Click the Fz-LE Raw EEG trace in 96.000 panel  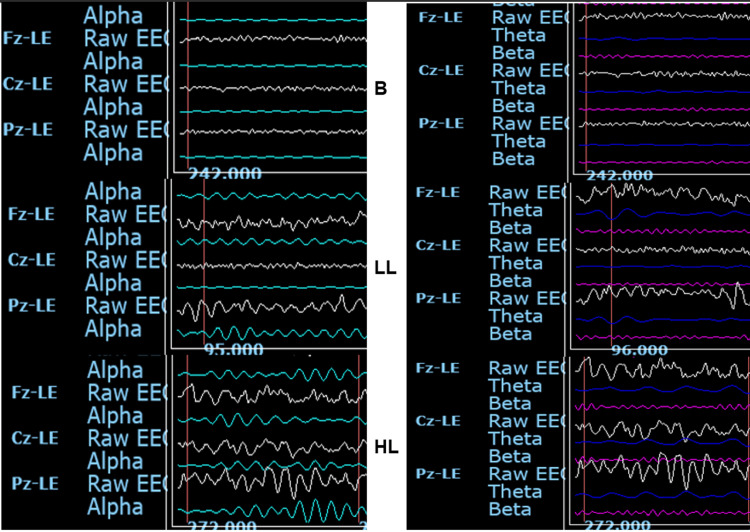click(x=662, y=194)
